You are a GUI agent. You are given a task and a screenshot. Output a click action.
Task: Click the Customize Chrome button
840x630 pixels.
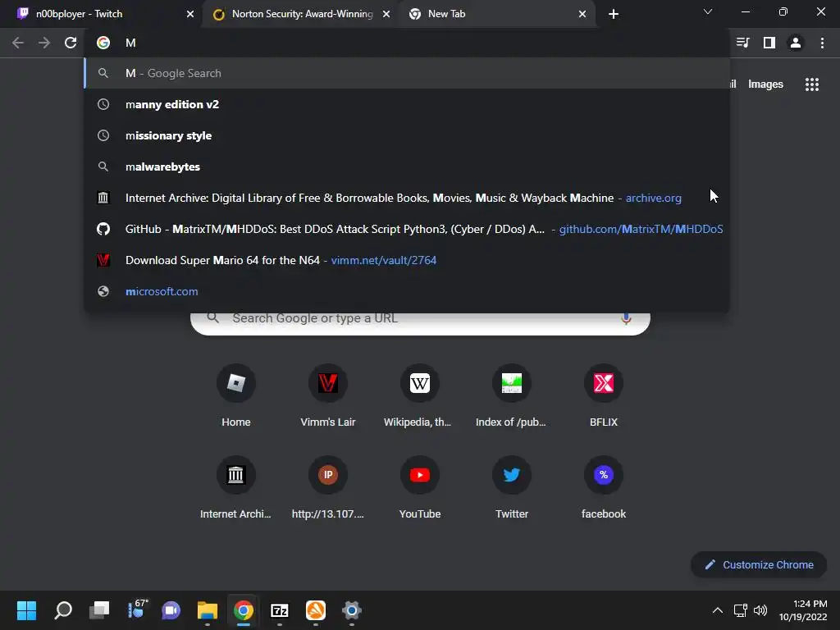pos(759,564)
